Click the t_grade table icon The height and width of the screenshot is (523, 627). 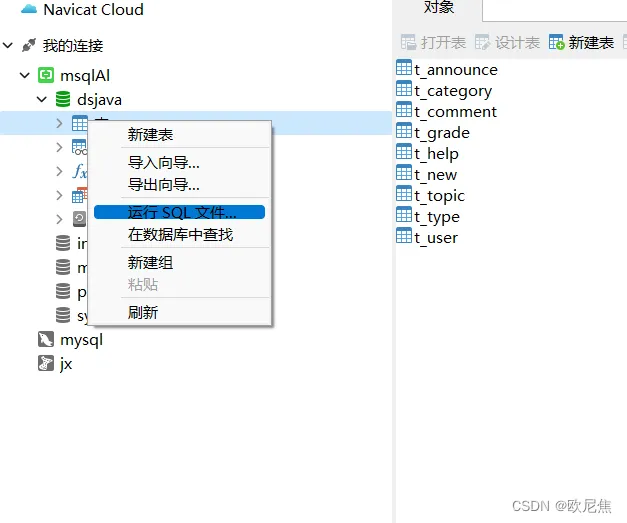[404, 130]
